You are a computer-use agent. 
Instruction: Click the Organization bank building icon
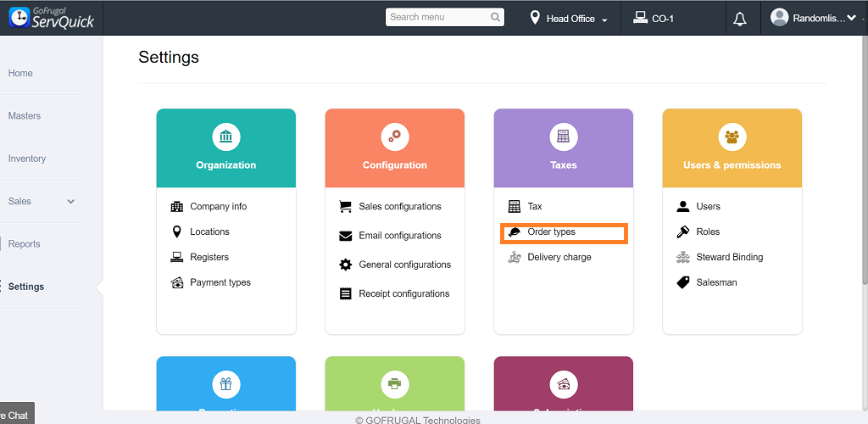226,136
